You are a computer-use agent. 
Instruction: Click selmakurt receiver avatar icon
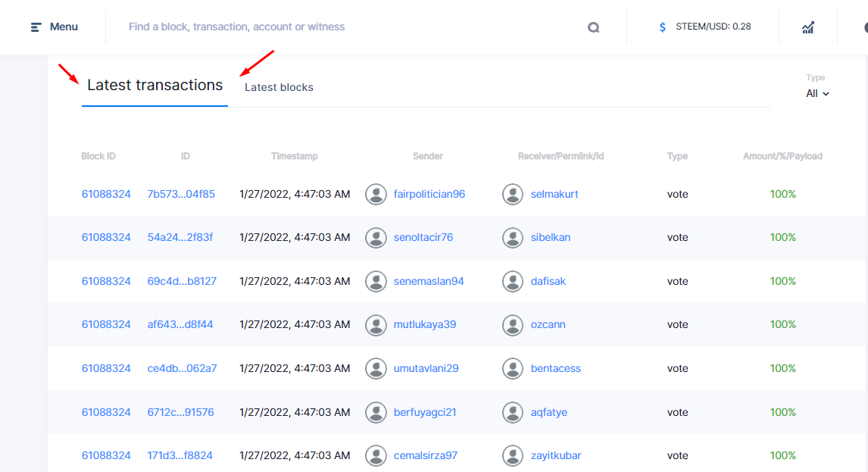[x=513, y=195]
